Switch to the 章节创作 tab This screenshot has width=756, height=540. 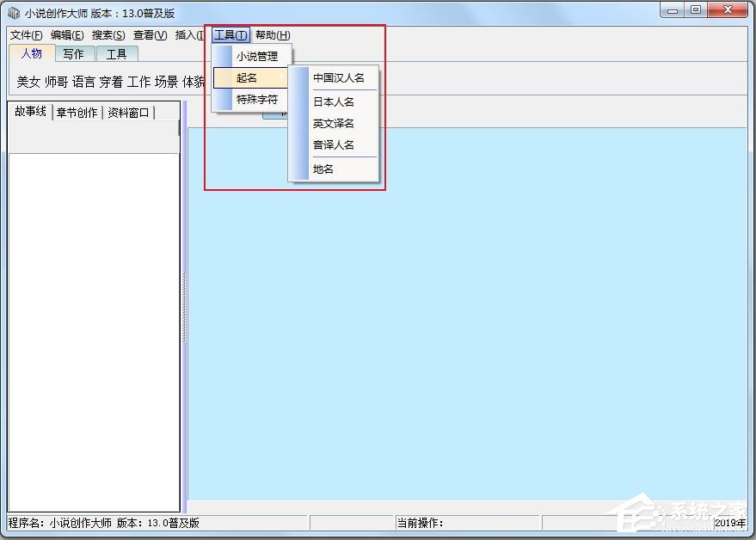coord(77,113)
